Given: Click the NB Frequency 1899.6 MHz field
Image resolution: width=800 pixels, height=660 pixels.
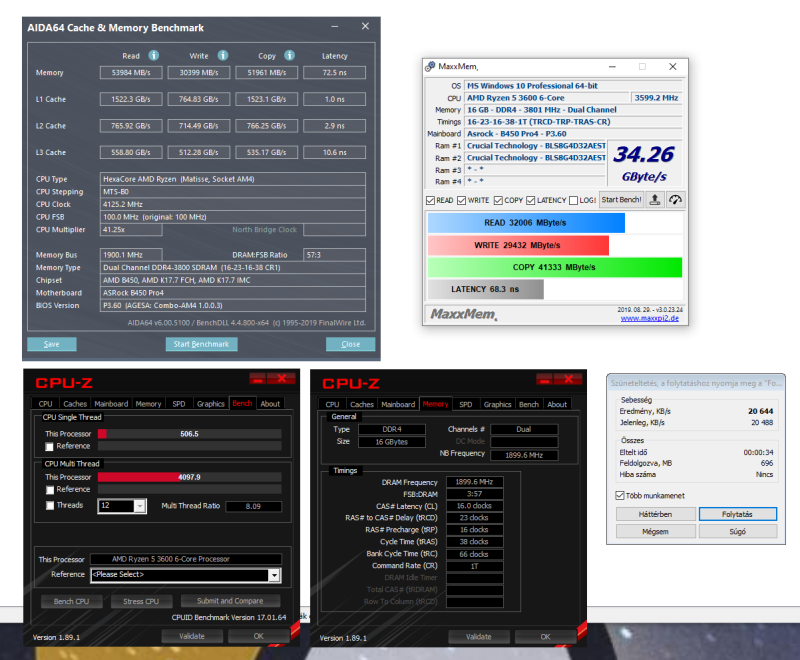Looking at the screenshot, I should (524, 455).
